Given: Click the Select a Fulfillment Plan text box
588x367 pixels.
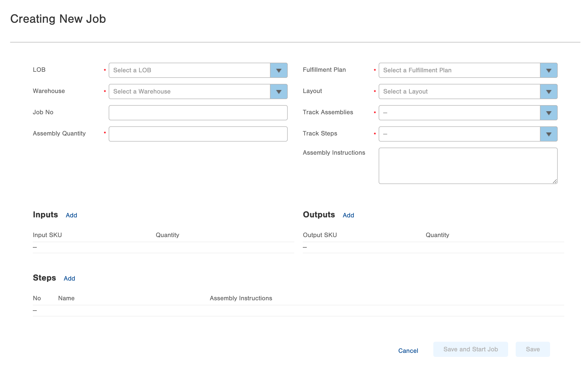Looking at the screenshot, I should pyautogui.click(x=459, y=70).
